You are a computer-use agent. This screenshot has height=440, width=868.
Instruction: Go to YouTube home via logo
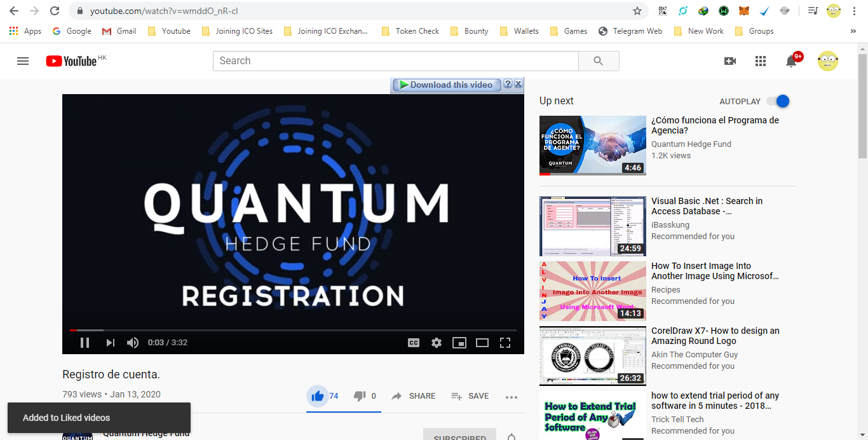click(x=71, y=61)
